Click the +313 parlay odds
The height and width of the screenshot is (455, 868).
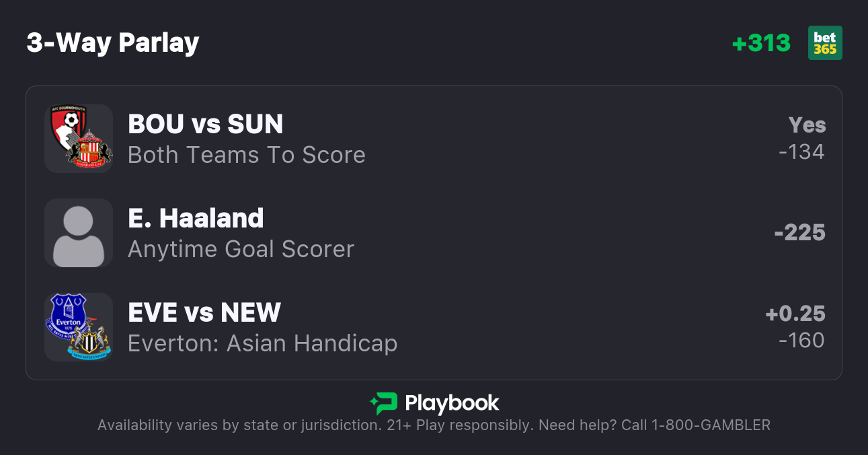[x=761, y=43]
